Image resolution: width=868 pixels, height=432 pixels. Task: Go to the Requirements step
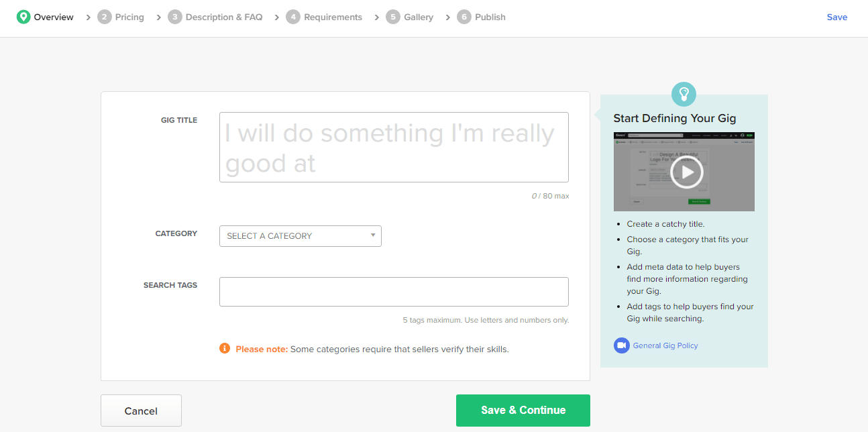coord(333,17)
